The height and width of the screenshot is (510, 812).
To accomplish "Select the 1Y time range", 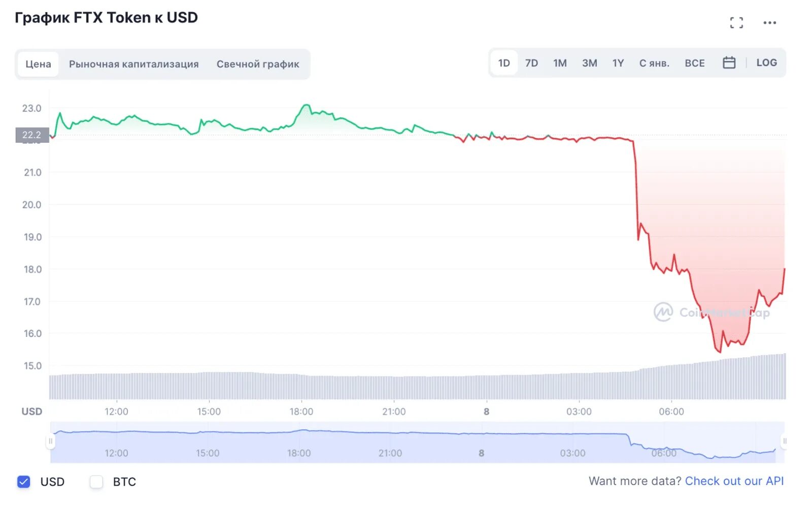I will coord(618,63).
